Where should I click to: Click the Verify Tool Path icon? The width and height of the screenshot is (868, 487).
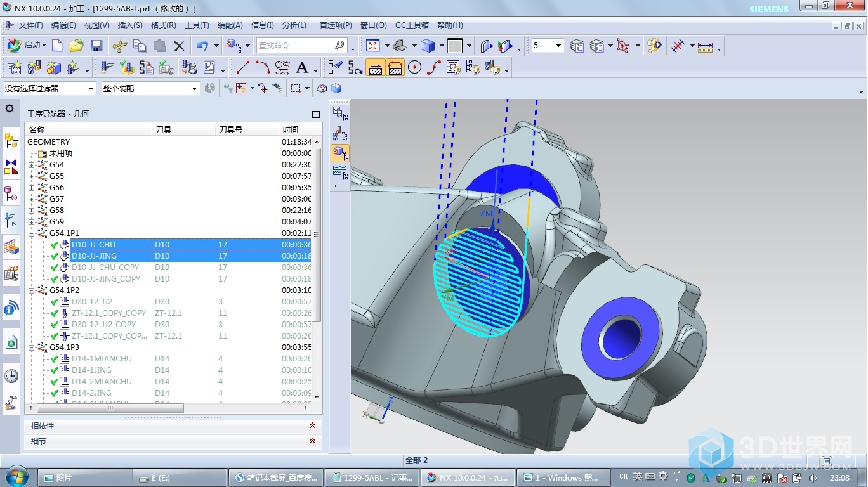(127, 67)
